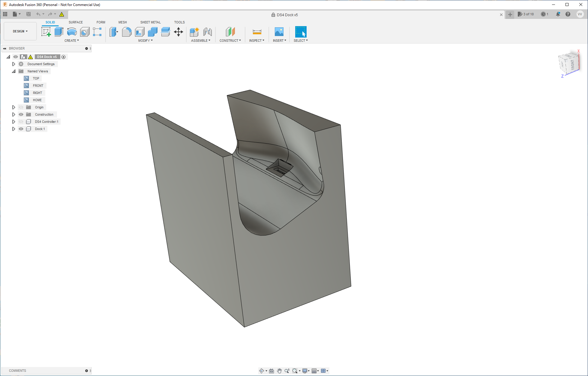Click the FRONT face of ViewCube
588x376 pixels.
573,65
